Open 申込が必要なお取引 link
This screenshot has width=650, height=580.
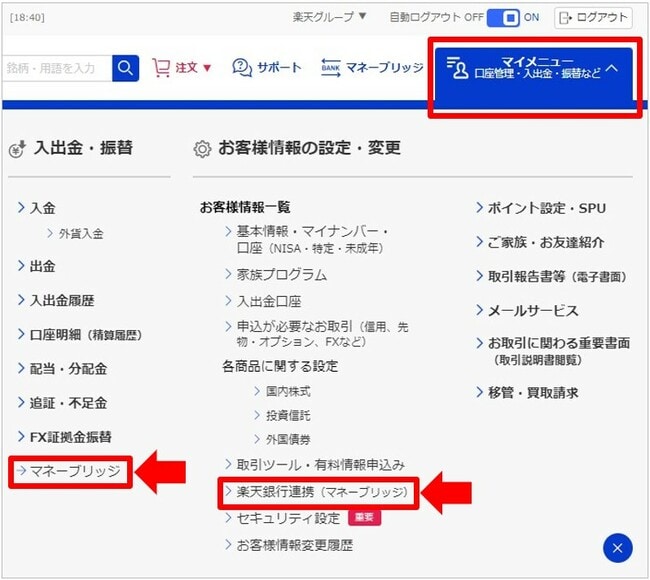[x=322, y=334]
